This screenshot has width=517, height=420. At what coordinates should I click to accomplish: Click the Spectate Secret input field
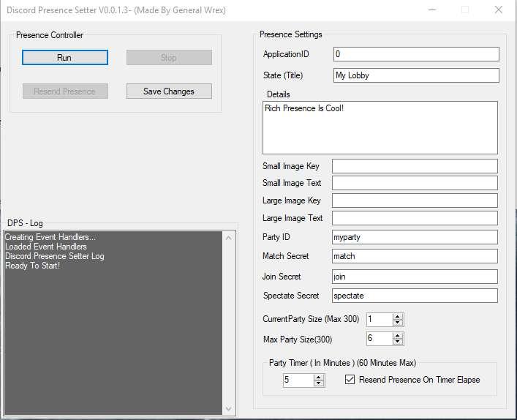click(x=415, y=296)
